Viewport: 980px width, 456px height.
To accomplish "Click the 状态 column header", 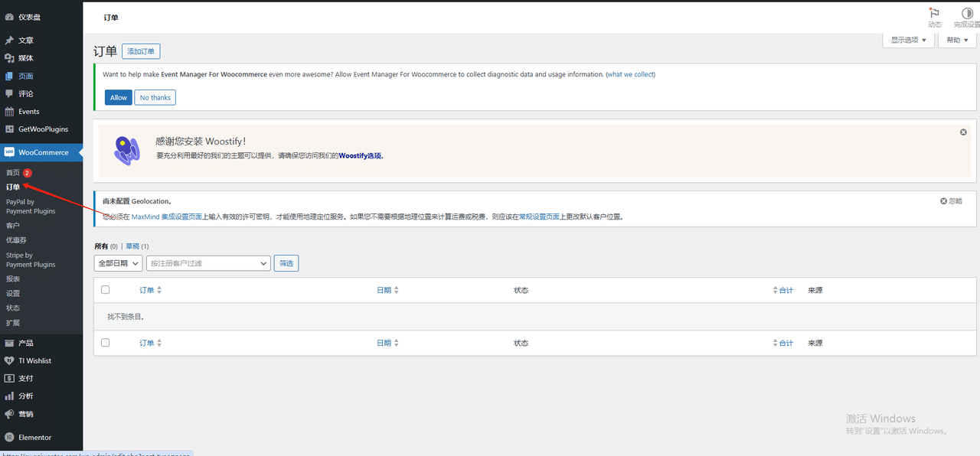I will [521, 291].
